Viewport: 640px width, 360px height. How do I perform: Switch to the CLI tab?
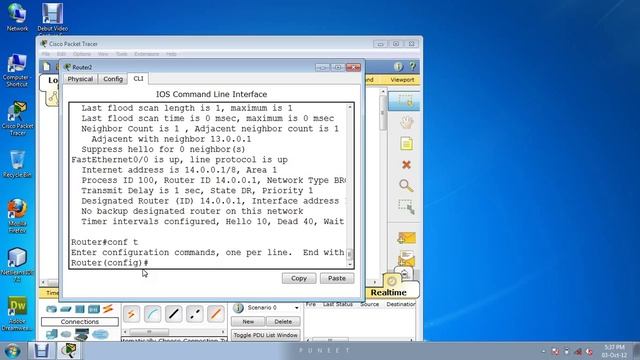[138, 78]
